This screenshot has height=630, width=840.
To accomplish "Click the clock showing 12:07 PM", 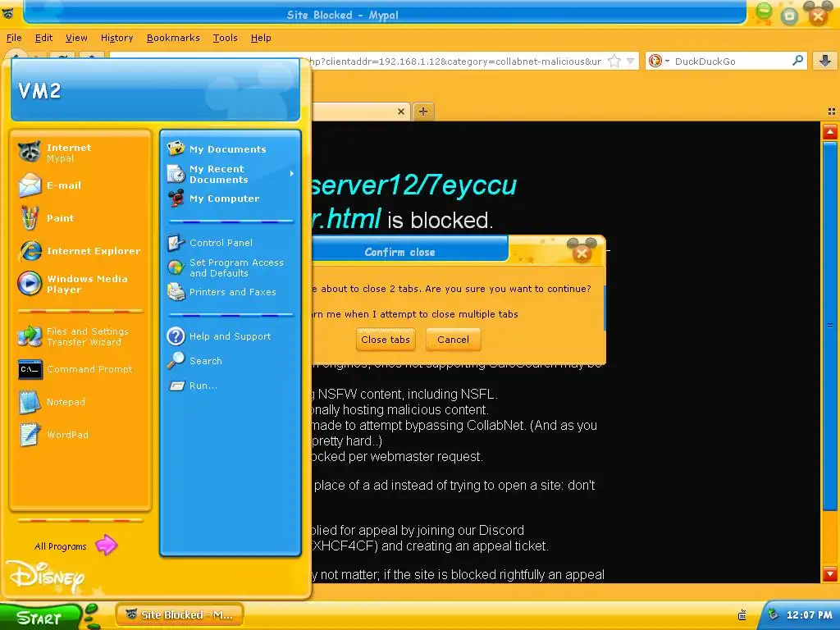I will pos(809,614).
